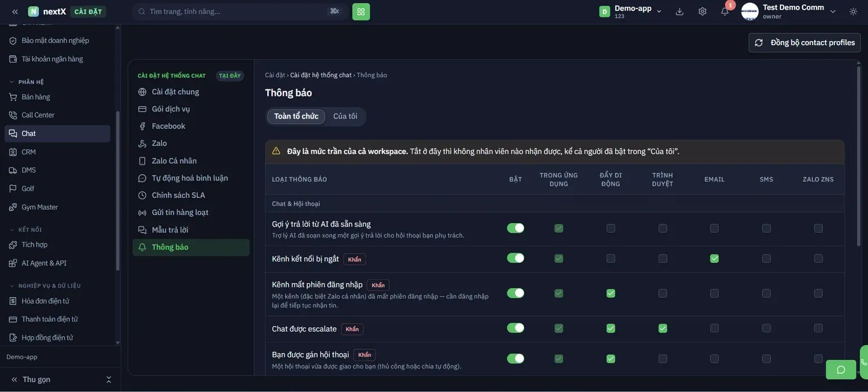Image resolution: width=868 pixels, height=392 pixels.
Task: Switch theme using the sun icon
Action: tap(854, 12)
